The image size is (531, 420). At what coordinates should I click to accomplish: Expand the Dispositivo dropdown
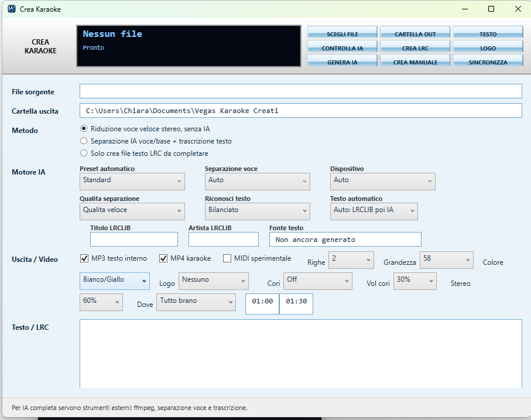coord(383,182)
